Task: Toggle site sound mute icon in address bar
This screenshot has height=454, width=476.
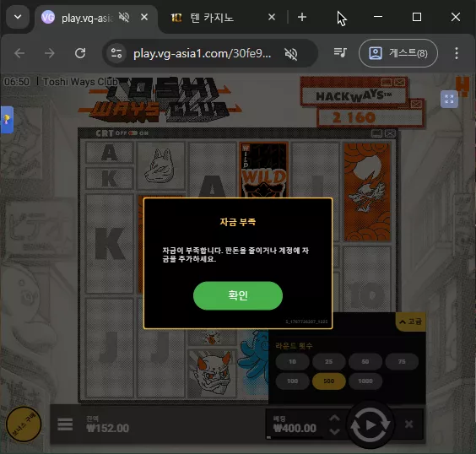Action: 291,54
